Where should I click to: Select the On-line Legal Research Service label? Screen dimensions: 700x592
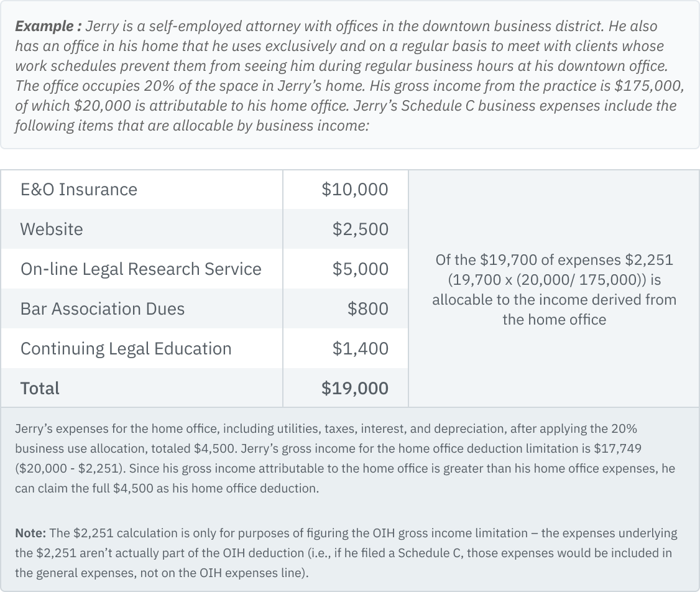(140, 269)
